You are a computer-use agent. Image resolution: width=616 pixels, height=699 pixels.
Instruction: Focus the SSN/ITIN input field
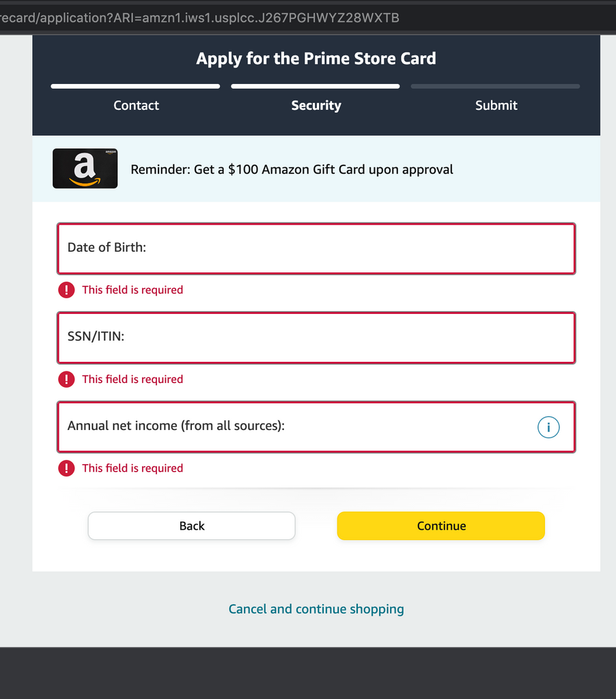click(316, 338)
